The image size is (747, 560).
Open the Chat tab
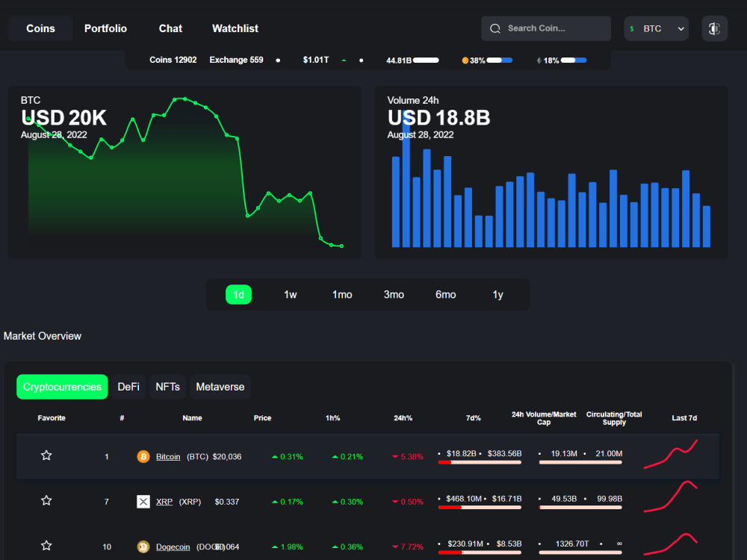tap(170, 28)
